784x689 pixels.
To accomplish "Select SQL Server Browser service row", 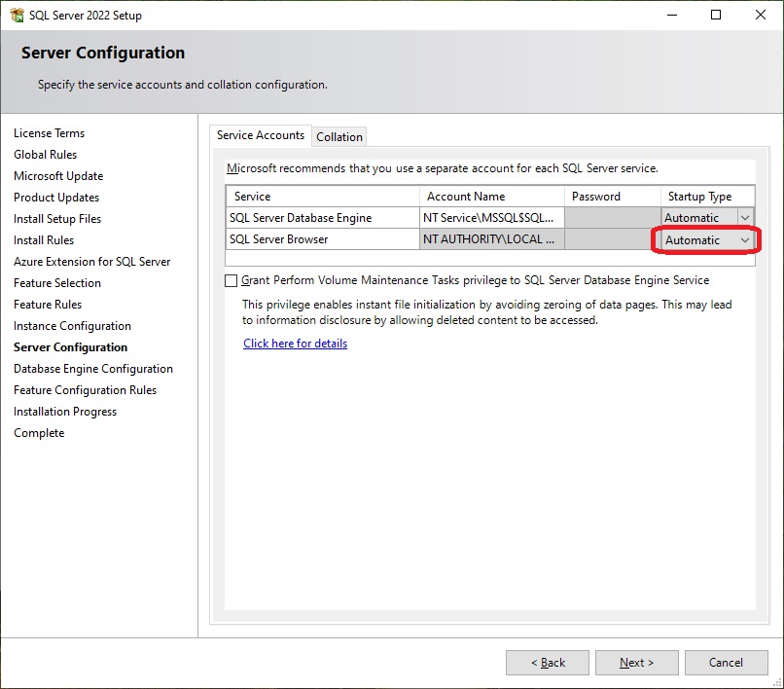I will pos(322,239).
